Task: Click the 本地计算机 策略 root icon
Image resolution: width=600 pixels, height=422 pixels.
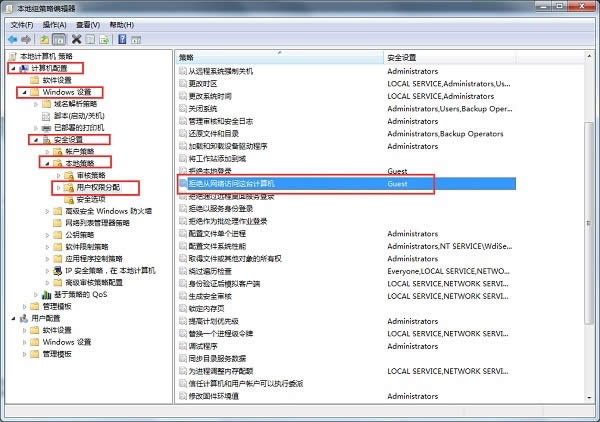Action: point(13,57)
